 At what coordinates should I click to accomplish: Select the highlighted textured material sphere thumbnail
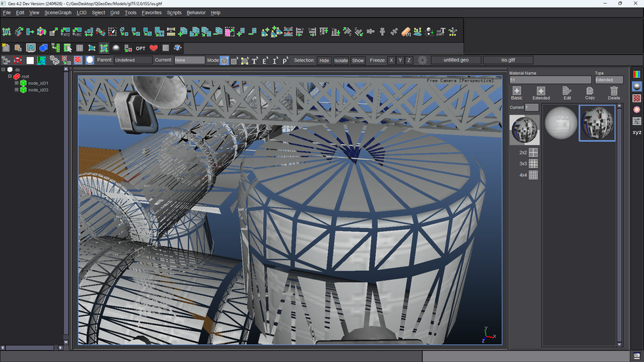pos(597,123)
